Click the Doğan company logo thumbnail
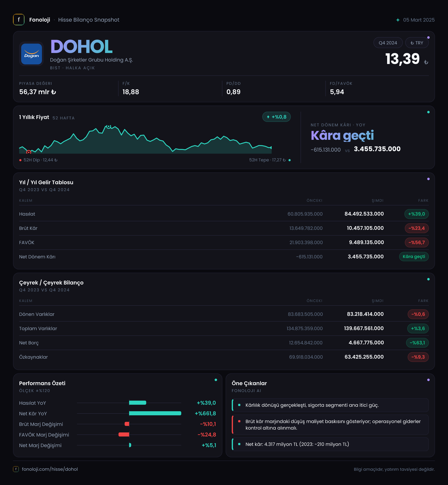The width and height of the screenshot is (448, 485). 32,54
